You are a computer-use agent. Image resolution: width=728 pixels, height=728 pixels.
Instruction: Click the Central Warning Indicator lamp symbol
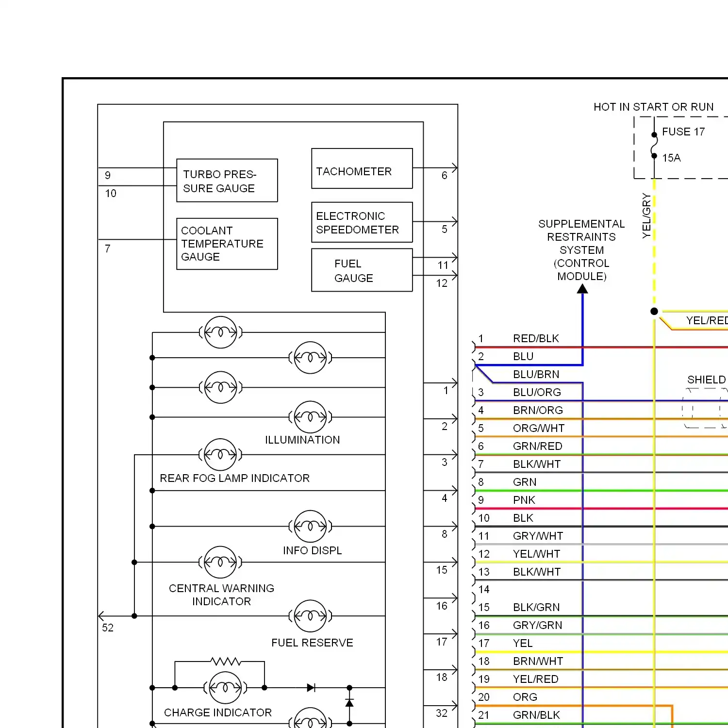[220, 563]
